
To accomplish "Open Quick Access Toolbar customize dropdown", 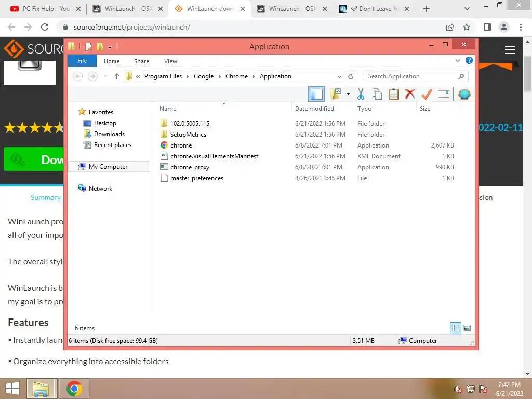I will (x=110, y=47).
